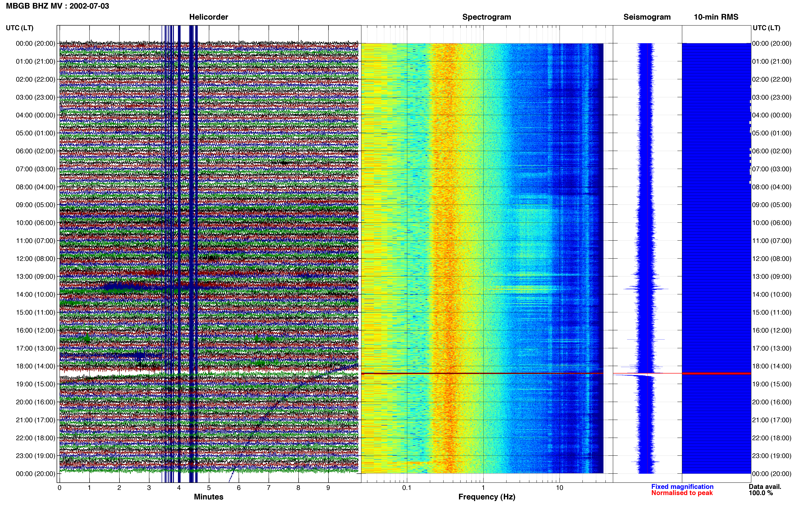Click left time label 12:00 (08:00)
812x508 pixels.
(36, 259)
